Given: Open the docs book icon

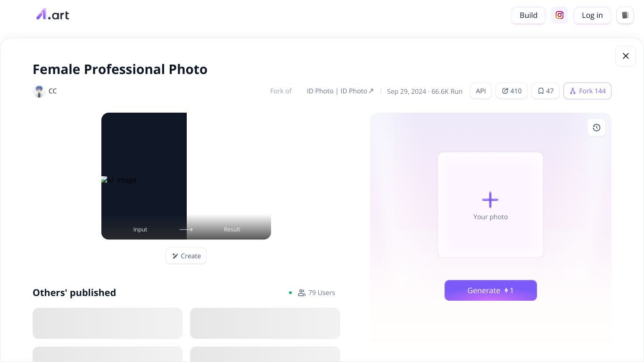Looking at the screenshot, I should pos(625,15).
